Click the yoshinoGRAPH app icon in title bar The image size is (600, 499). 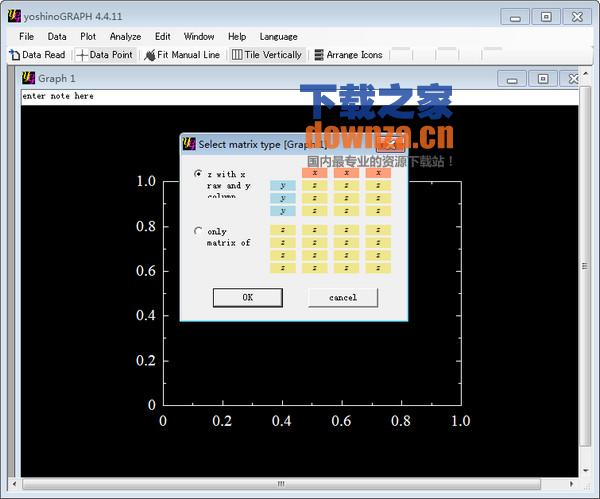(14, 16)
